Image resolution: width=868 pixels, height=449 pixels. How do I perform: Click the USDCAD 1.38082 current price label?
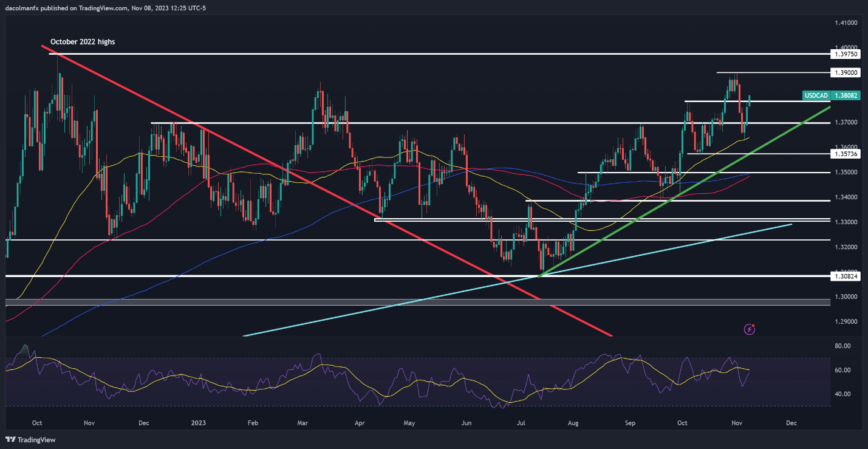click(x=830, y=95)
